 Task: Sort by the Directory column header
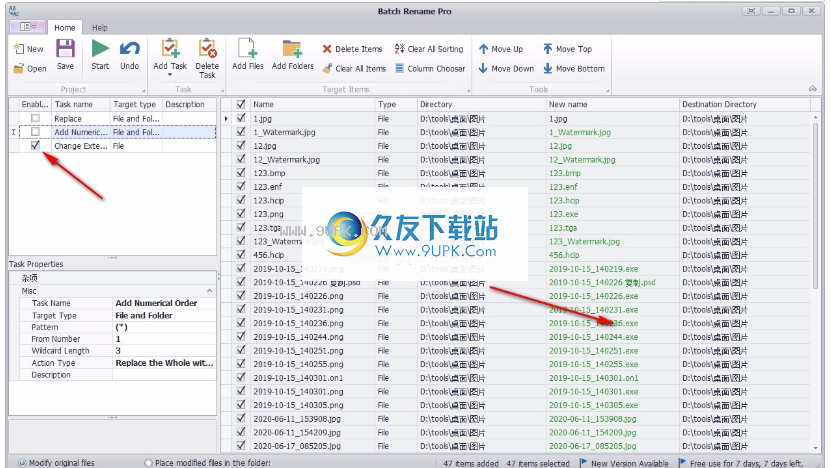[481, 104]
